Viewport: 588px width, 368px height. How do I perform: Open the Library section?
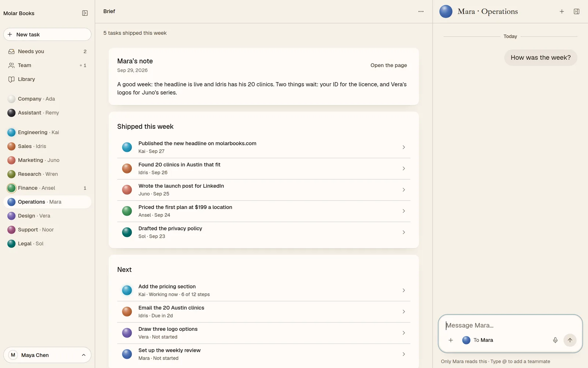pos(47,79)
